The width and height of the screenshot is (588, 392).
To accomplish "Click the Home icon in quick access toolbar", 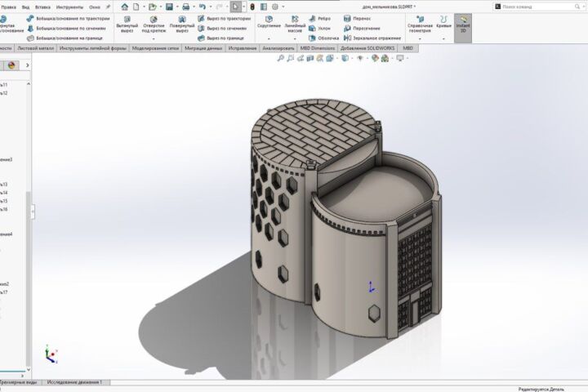I will tap(125, 7).
